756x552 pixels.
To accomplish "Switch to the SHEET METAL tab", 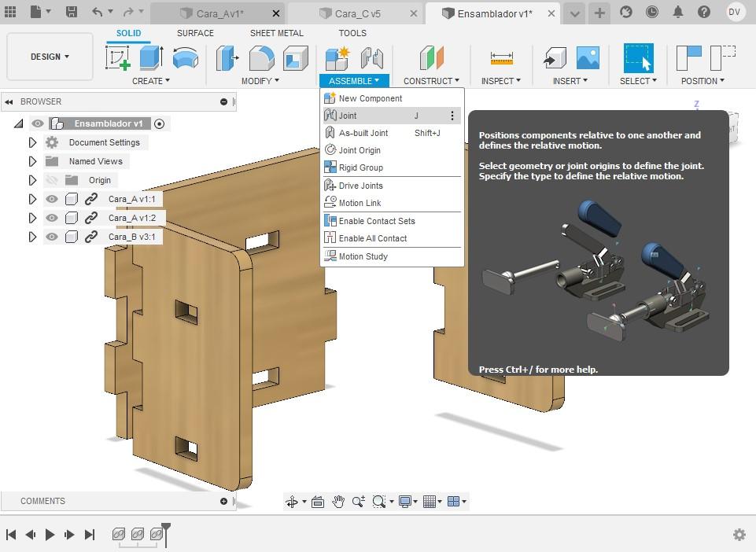I will 277,33.
